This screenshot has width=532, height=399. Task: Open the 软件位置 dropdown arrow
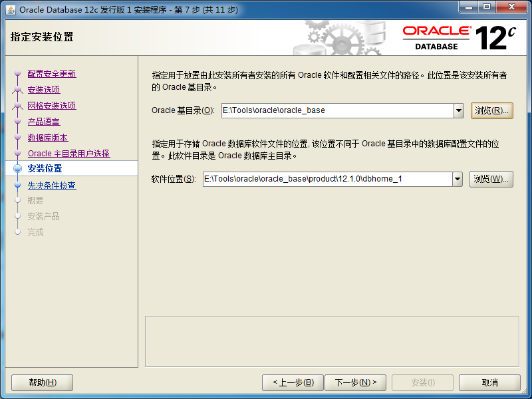tap(458, 179)
